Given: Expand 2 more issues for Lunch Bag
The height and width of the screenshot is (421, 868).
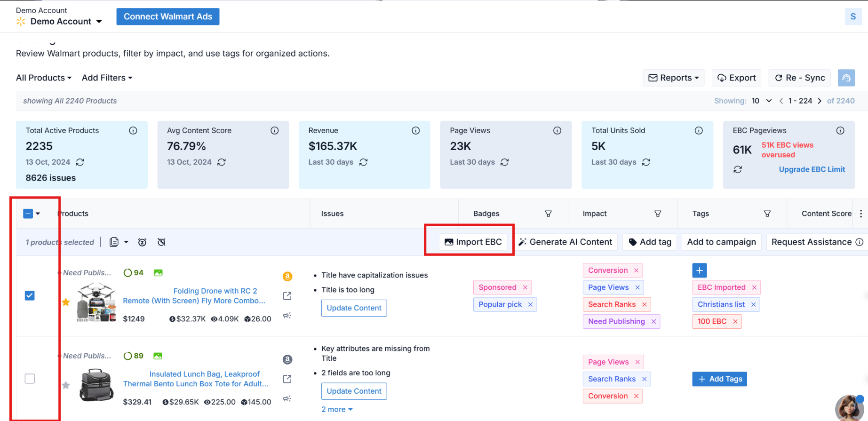Looking at the screenshot, I should click(337, 409).
